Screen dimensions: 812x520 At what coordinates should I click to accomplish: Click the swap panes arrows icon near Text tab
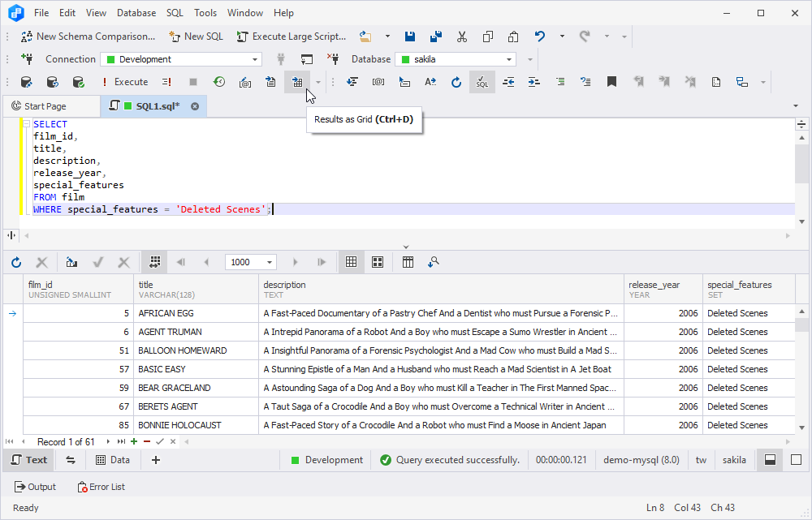[71, 460]
